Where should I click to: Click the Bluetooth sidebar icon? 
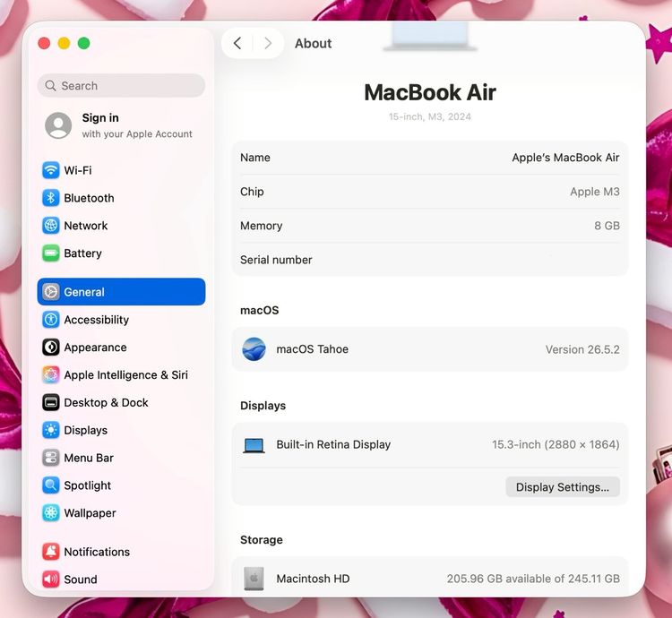tap(50, 198)
